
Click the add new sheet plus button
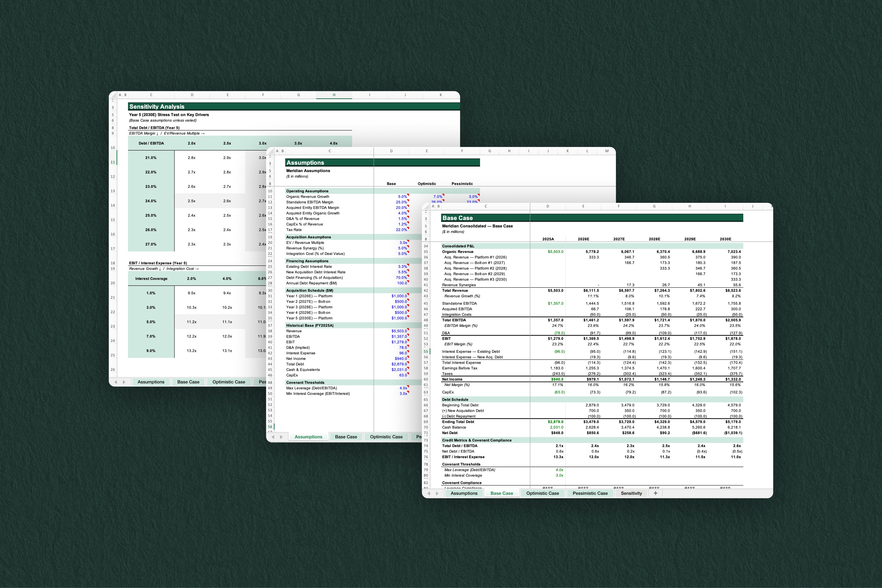(x=656, y=493)
